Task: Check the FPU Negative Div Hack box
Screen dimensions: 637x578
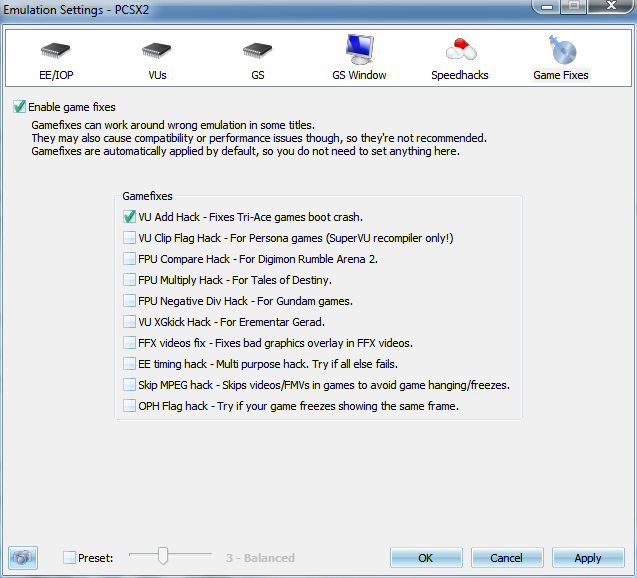Action: [129, 301]
